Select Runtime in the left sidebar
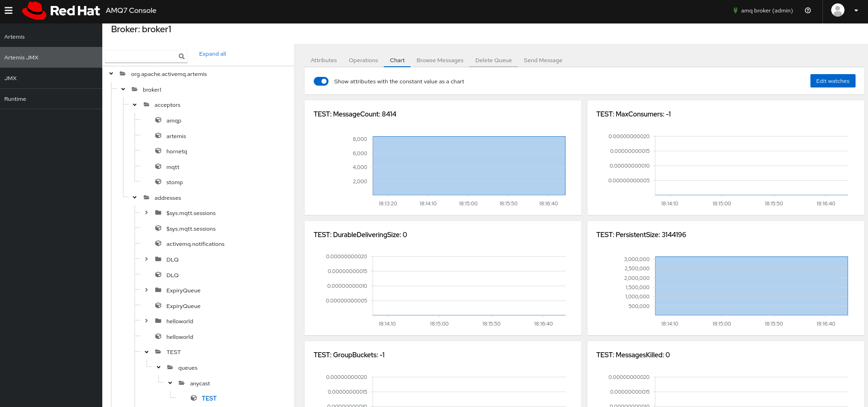This screenshot has width=868, height=407. tap(15, 99)
